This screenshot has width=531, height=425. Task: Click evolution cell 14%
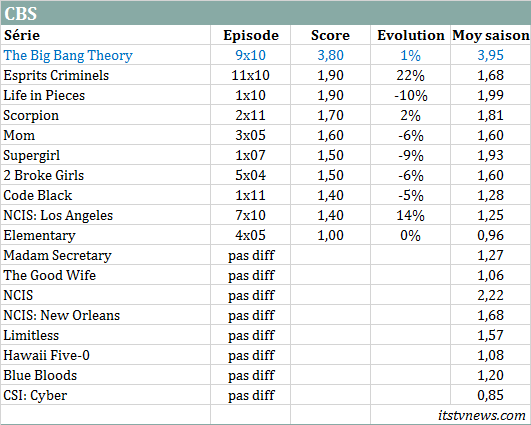410,215
